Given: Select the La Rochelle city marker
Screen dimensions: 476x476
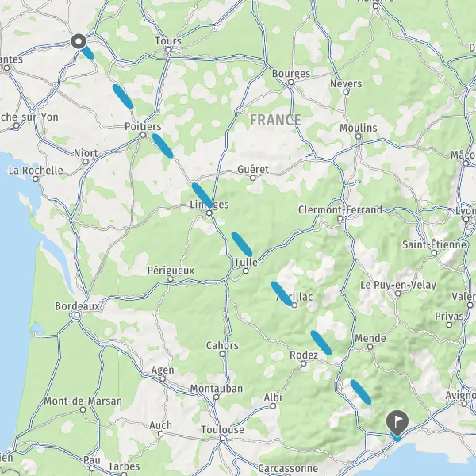Looking at the screenshot, I should pos(36,178).
